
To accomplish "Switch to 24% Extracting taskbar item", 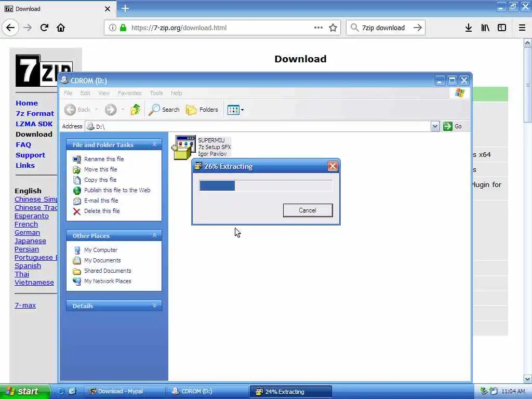I will (291, 391).
